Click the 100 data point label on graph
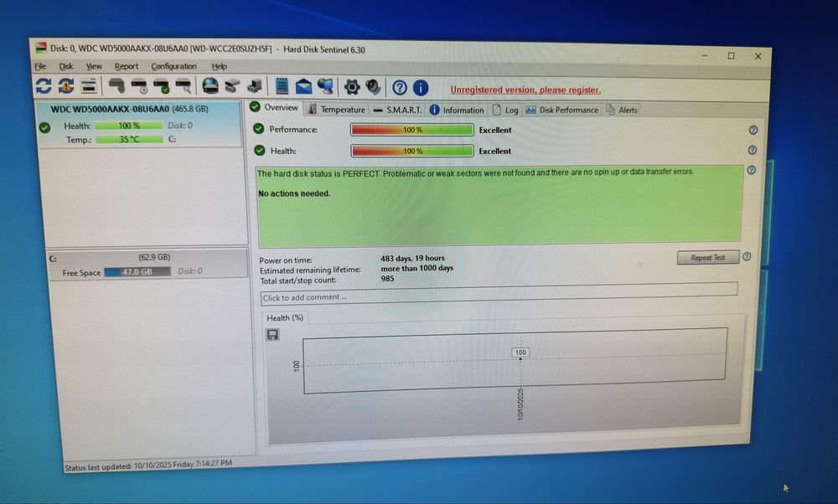The width and height of the screenshot is (838, 504). pyautogui.click(x=520, y=352)
